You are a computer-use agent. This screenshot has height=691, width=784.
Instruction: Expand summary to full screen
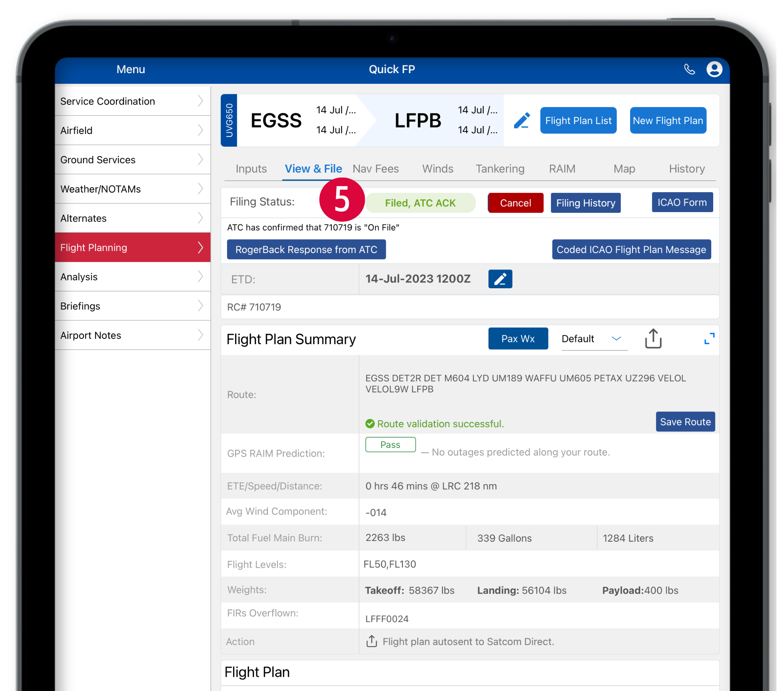tap(709, 338)
